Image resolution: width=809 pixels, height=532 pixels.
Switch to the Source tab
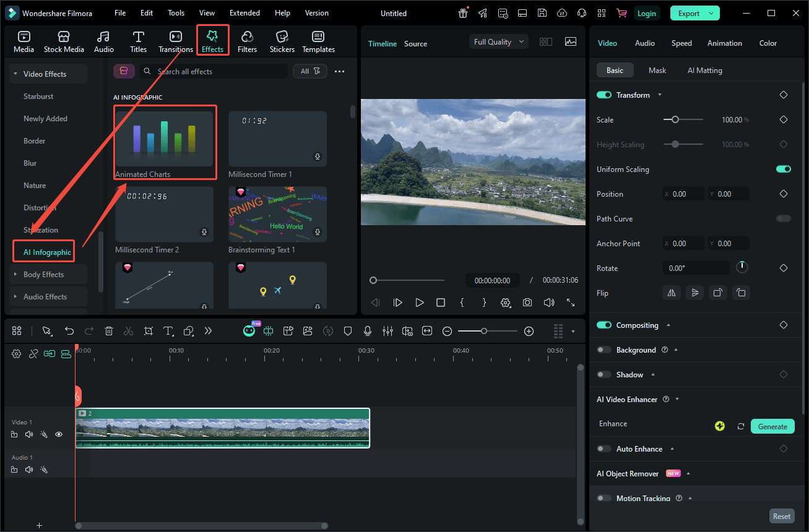click(x=415, y=43)
